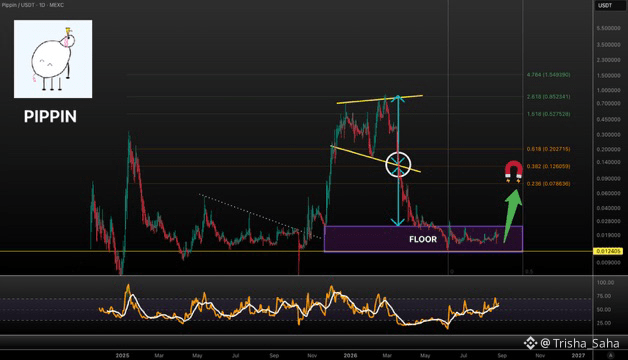Click the 2027 label on time axis
The height and width of the screenshot is (360, 628).
[578, 356]
